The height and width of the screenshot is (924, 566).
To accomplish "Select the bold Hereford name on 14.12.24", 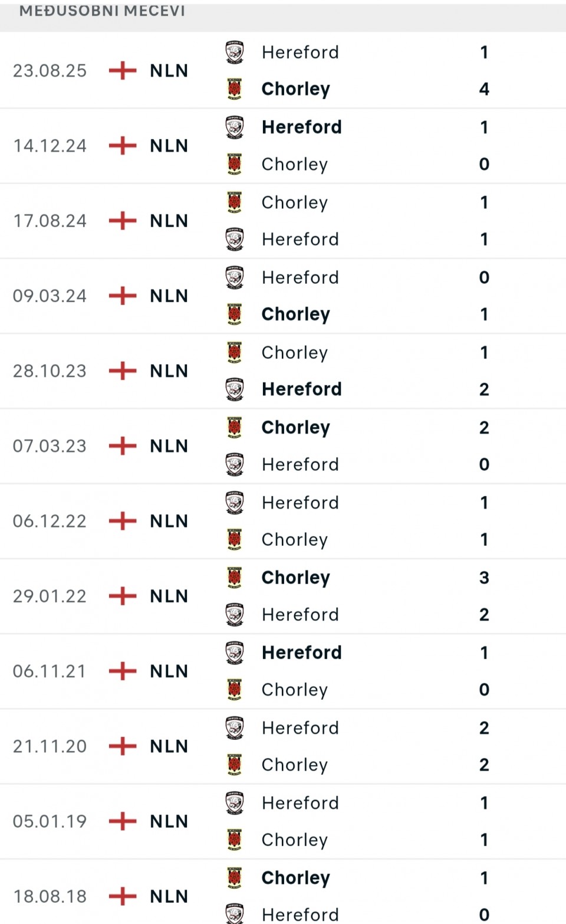I will click(x=301, y=127).
